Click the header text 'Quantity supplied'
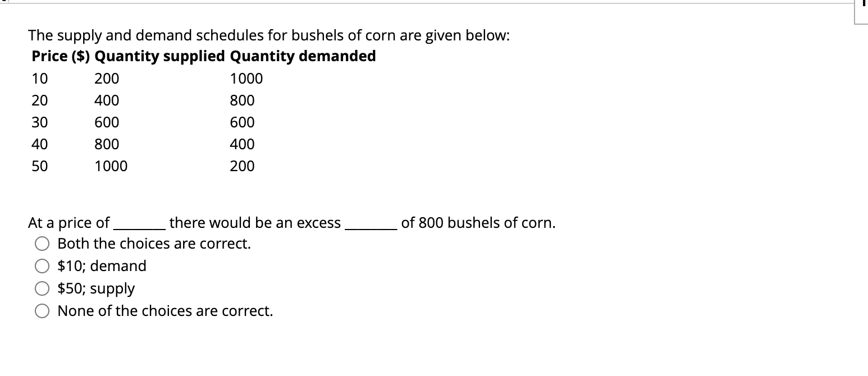Viewport: 868px width, 376px height. (159, 56)
